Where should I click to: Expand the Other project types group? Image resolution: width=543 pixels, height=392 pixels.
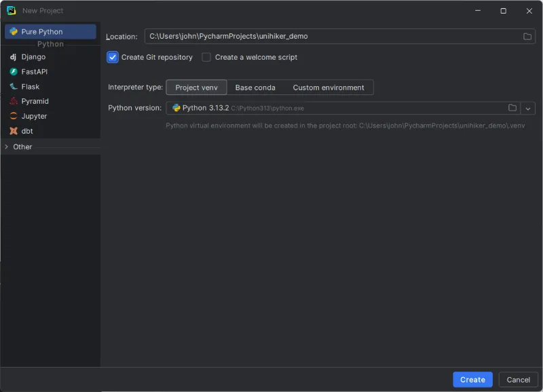(x=7, y=146)
